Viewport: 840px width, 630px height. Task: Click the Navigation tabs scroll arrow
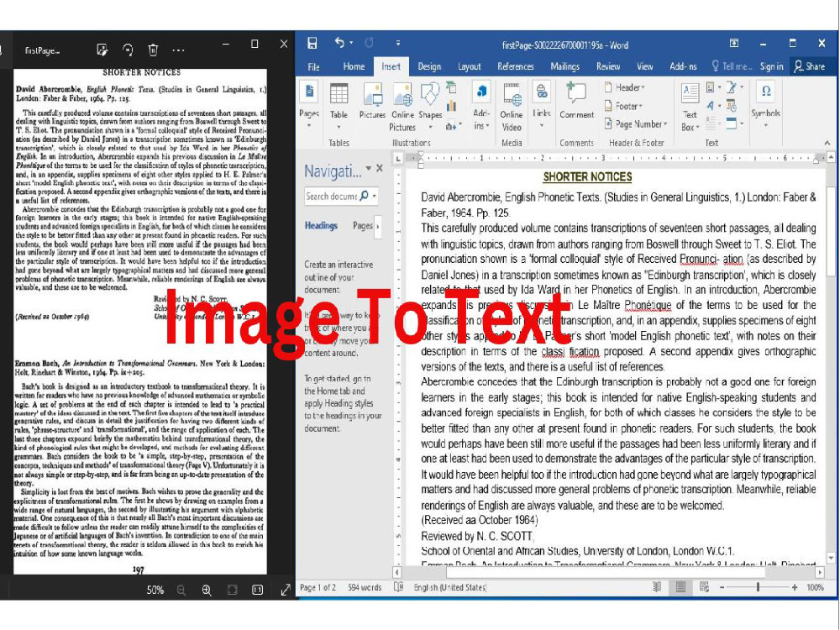pos(378,226)
